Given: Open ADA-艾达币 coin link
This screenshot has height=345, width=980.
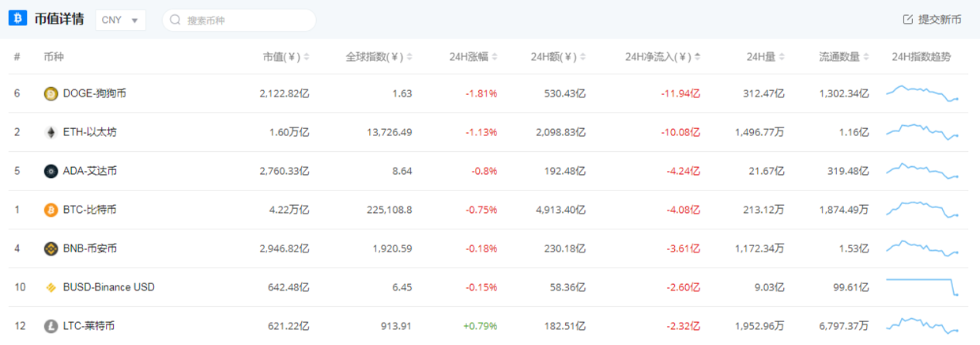Looking at the screenshot, I should pos(90,171).
